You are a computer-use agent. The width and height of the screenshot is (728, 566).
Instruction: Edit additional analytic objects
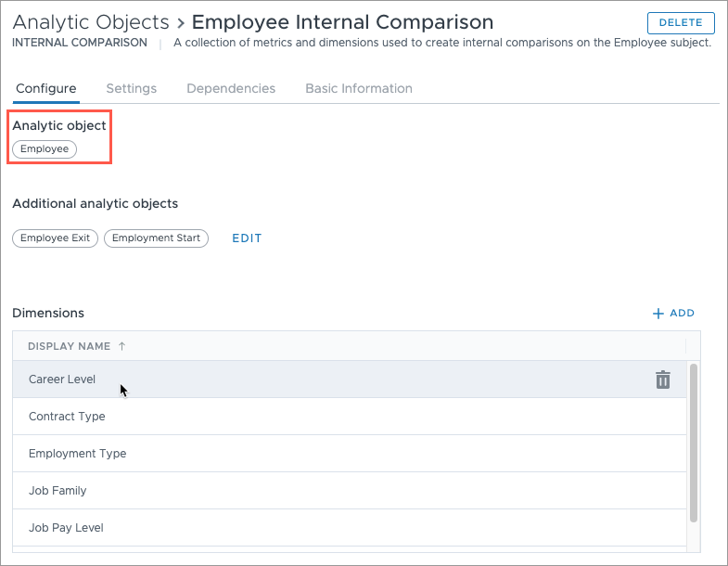247,238
